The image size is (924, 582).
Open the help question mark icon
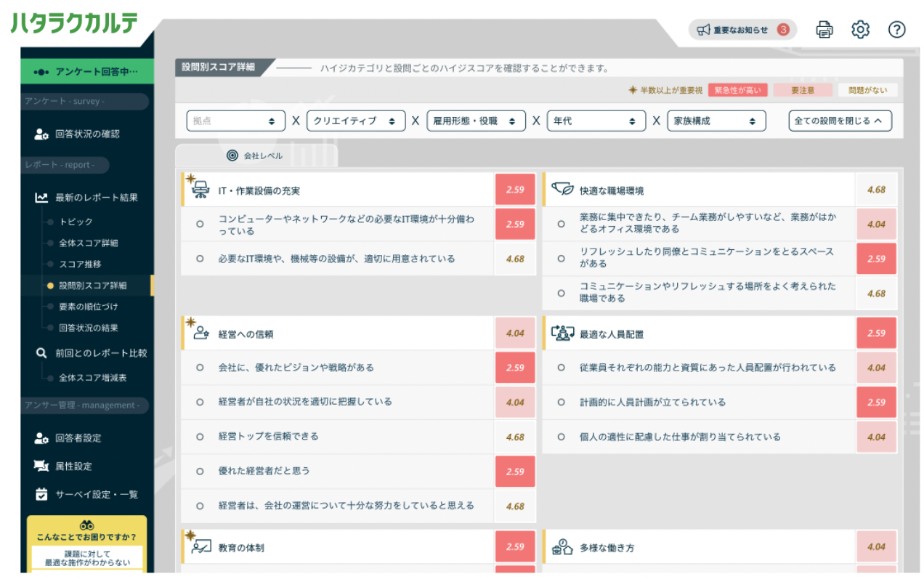897,30
